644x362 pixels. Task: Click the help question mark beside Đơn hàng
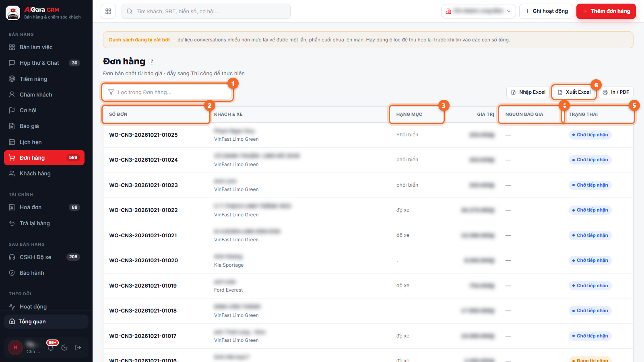pos(152,61)
